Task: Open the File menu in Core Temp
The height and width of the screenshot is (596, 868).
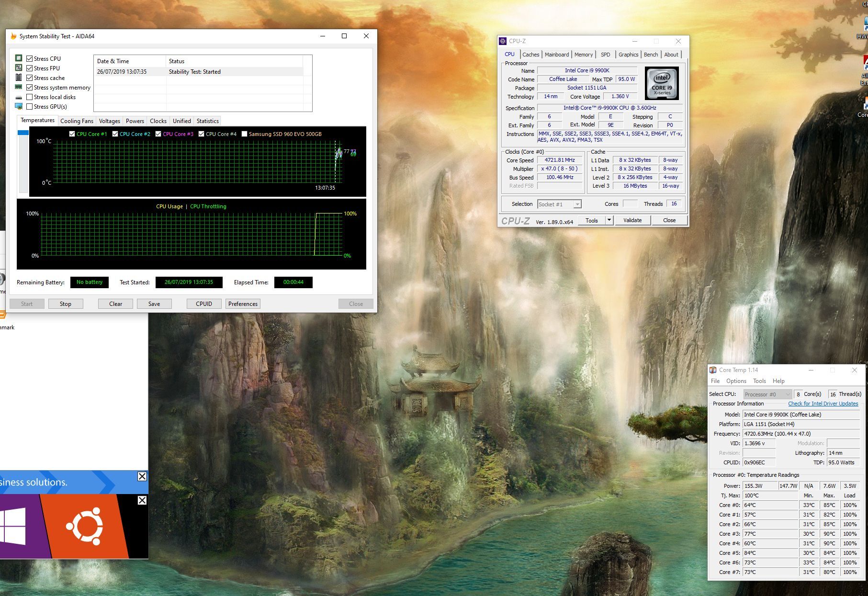Action: point(715,381)
